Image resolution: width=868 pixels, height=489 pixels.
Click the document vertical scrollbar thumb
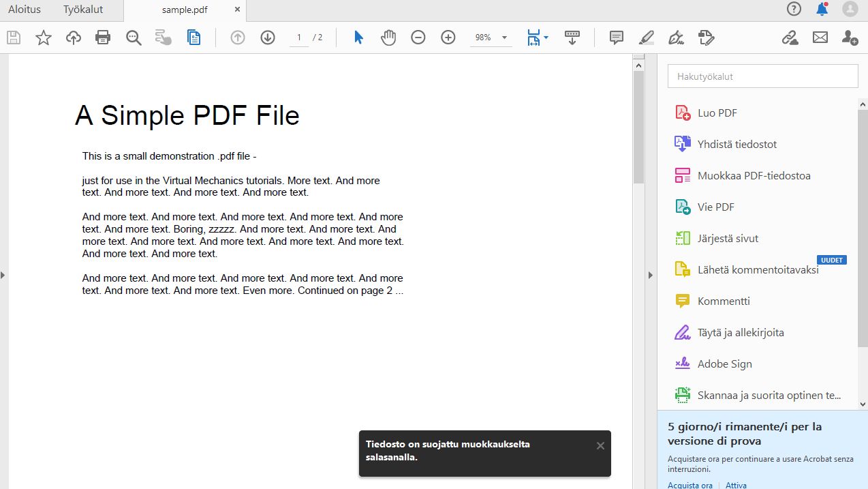click(638, 127)
